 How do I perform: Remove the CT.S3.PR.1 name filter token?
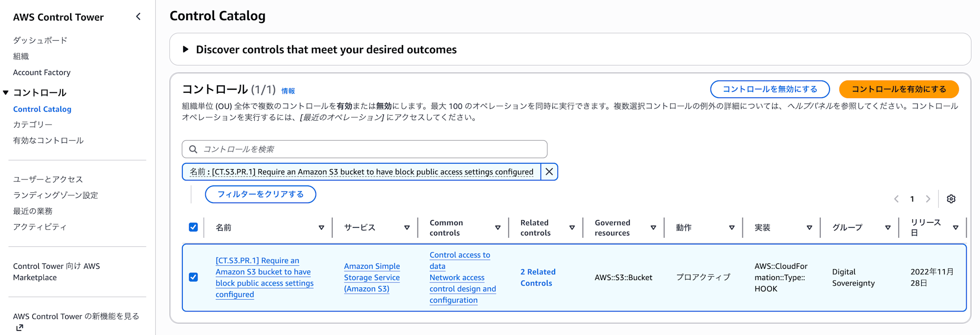(549, 172)
